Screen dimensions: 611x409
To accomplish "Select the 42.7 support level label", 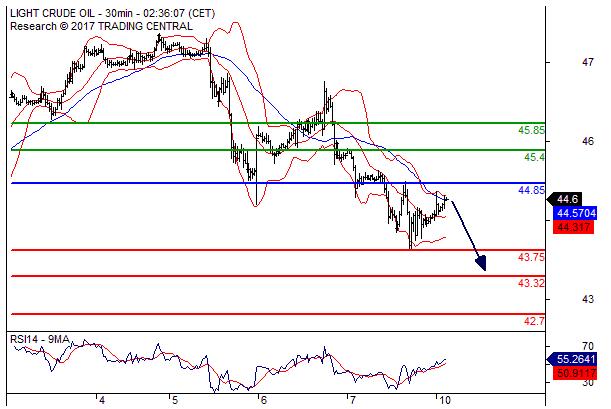I will point(534,321).
